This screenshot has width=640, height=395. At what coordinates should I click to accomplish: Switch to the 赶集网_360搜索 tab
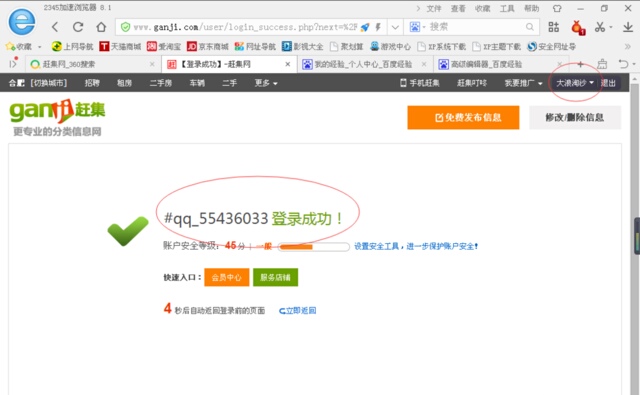click(92, 64)
